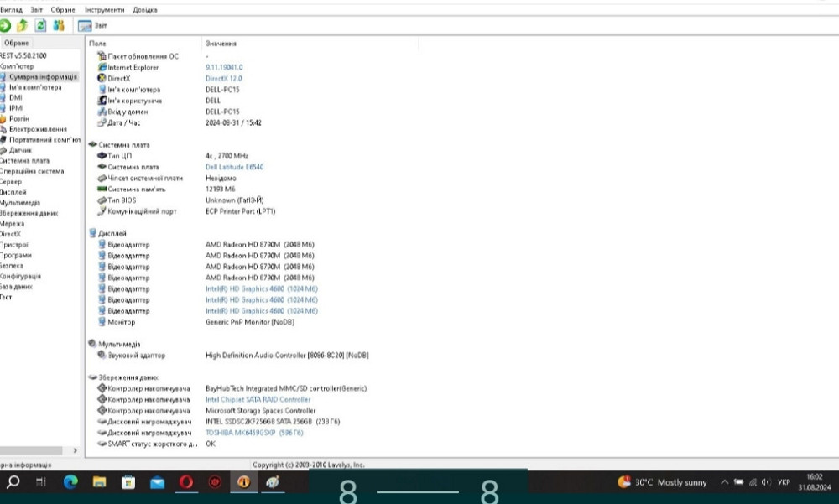
Task: Click the blue-yellow users icon in the toolbar
Action: point(58,25)
